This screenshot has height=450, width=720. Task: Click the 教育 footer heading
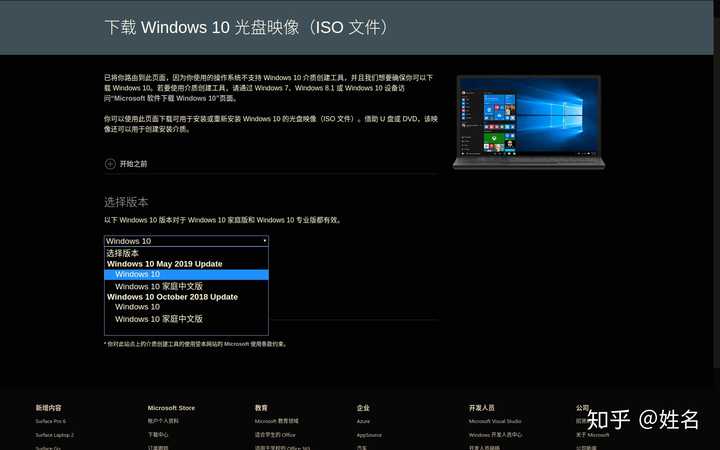point(261,408)
